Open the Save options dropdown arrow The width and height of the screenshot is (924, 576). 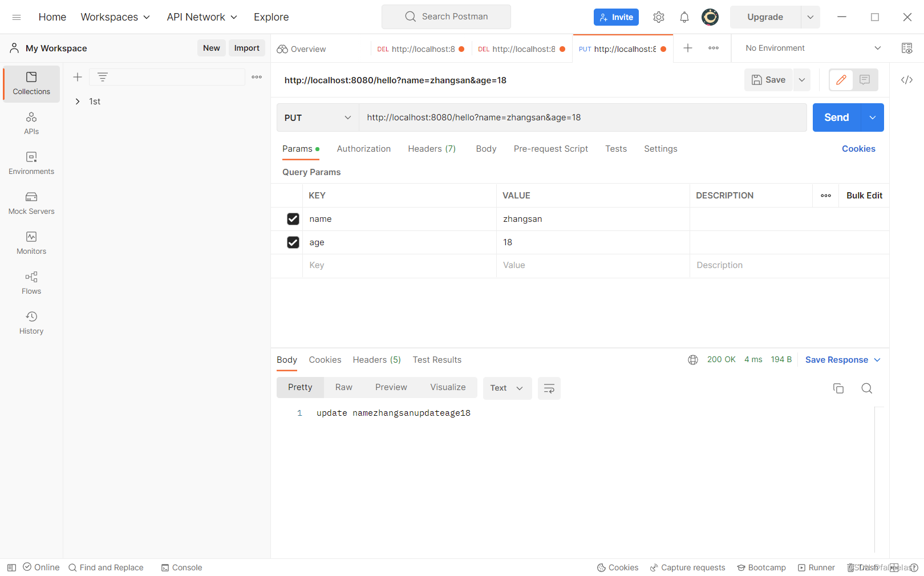click(x=802, y=80)
